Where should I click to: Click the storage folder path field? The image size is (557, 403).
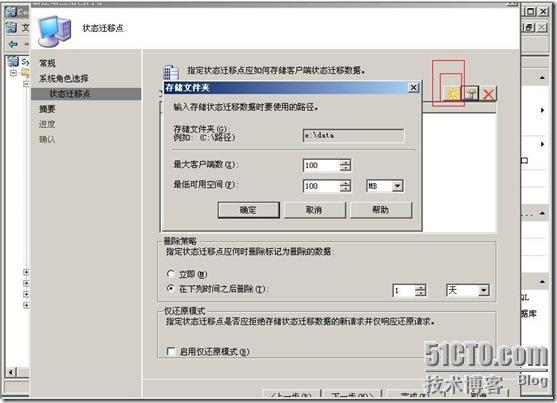[x=353, y=136]
